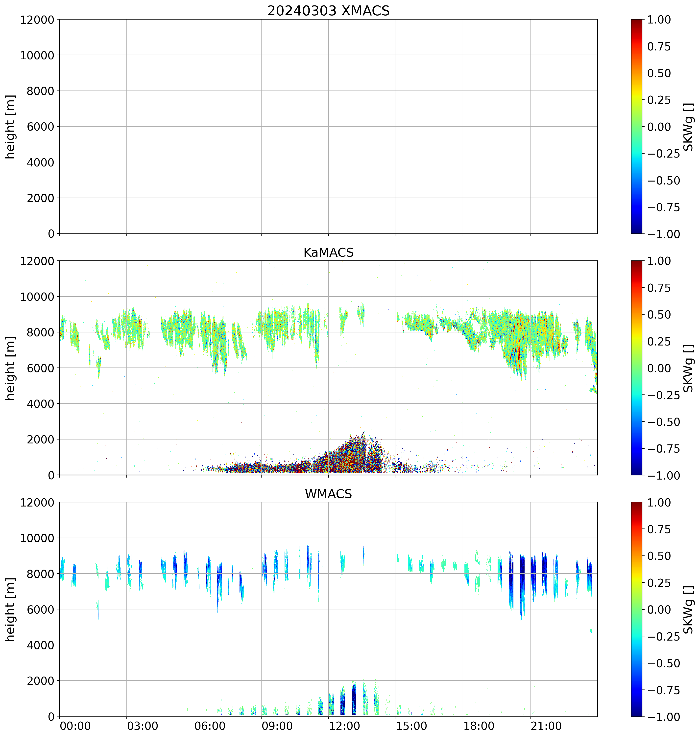Screen dimensions: 700x737
Task: Click the top XMACS colorbar
Action: 637,126
